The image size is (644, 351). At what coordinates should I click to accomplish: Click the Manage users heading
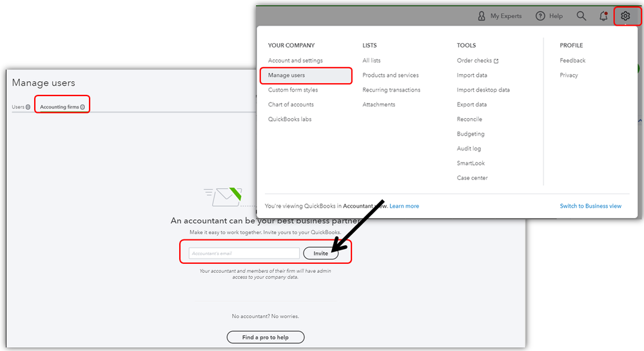44,83
